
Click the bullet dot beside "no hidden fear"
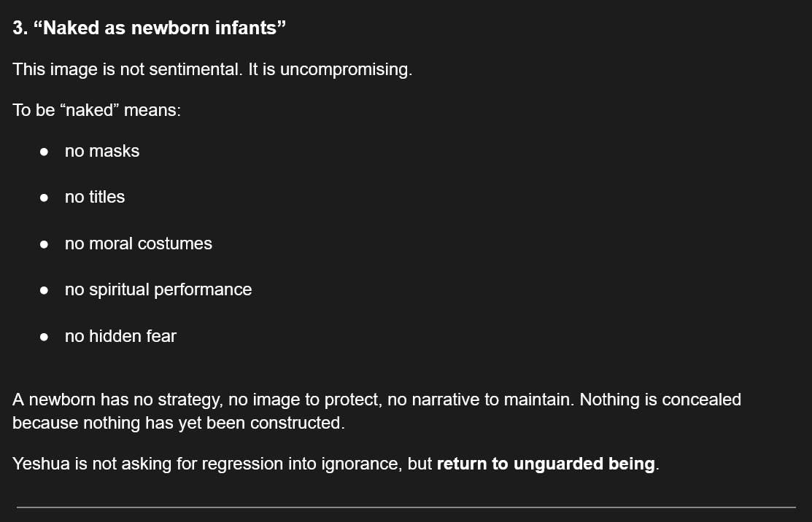pos(45,337)
